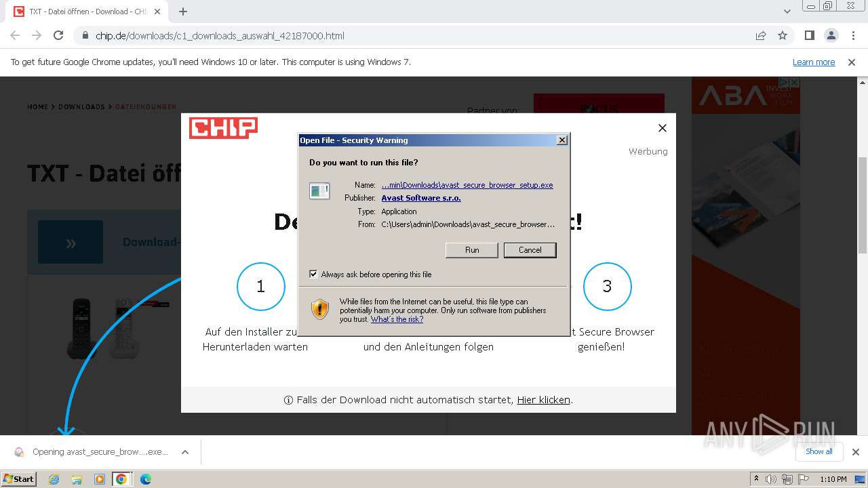Screen dimensions: 868x488
Task: Share this page icon in address bar
Action: point(761,35)
